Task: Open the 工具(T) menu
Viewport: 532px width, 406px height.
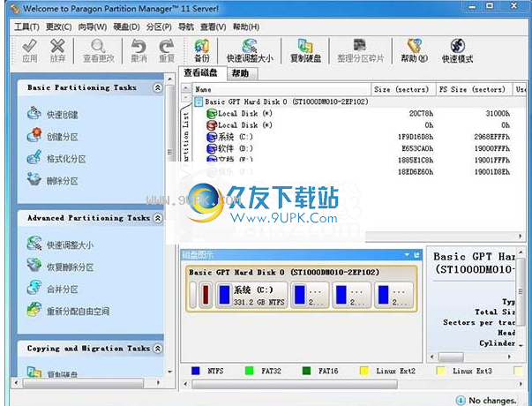Action: (x=26, y=26)
